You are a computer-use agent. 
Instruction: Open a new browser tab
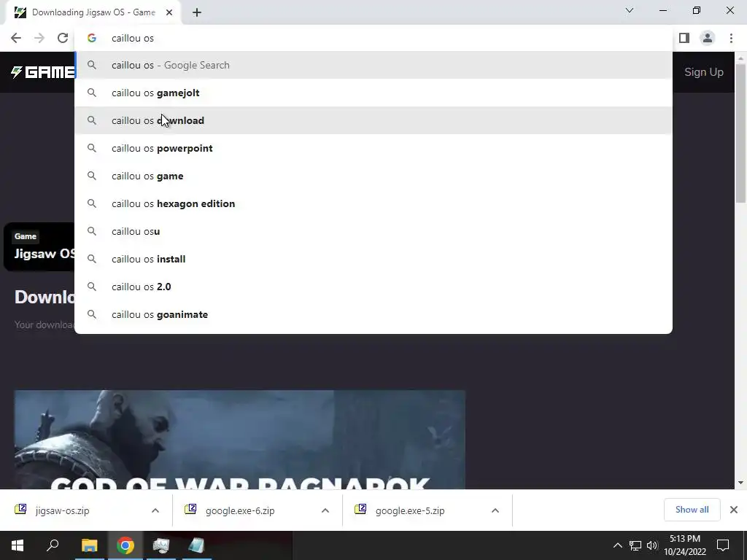click(197, 12)
